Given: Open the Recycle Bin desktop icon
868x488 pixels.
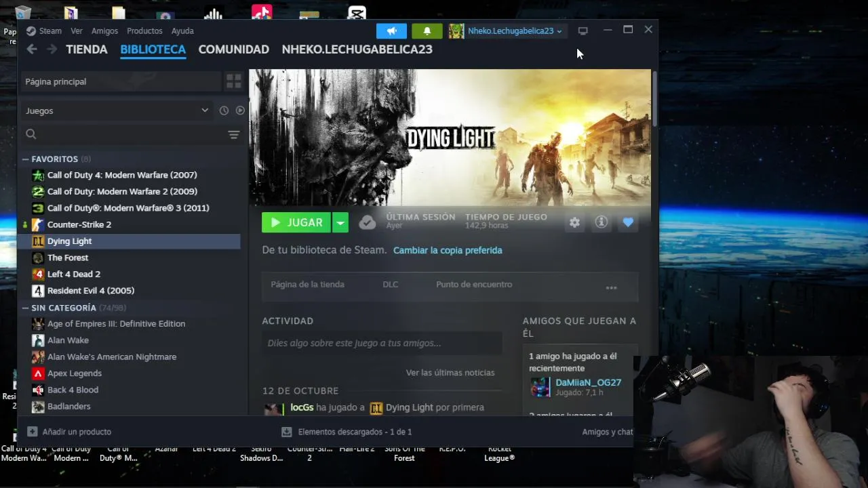Looking at the screenshot, I should tap(22, 12).
